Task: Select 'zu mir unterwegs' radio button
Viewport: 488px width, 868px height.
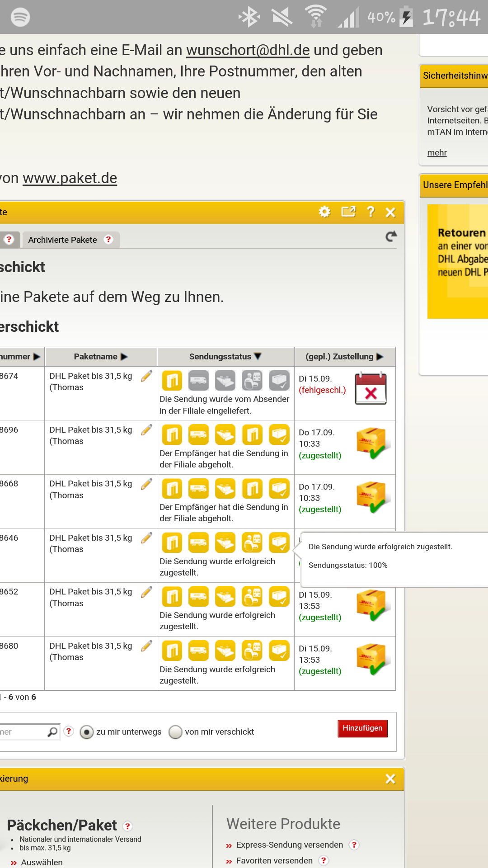Action: 86,732
